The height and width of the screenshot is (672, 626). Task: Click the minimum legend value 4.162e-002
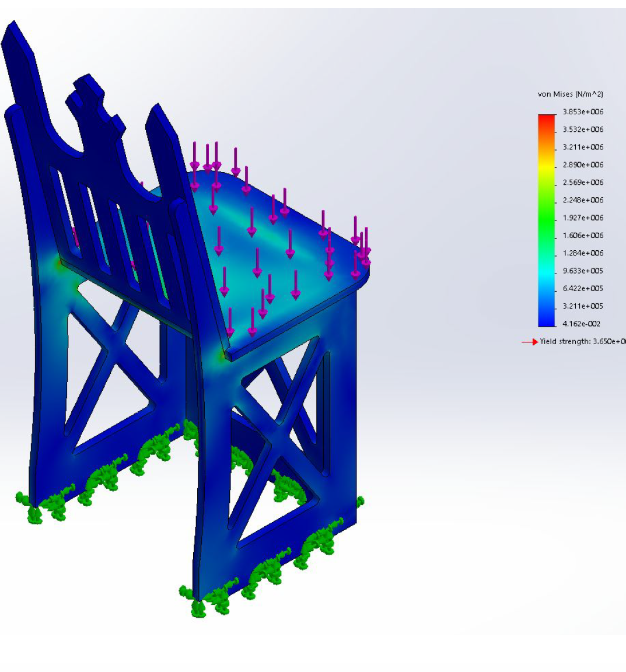581,324
